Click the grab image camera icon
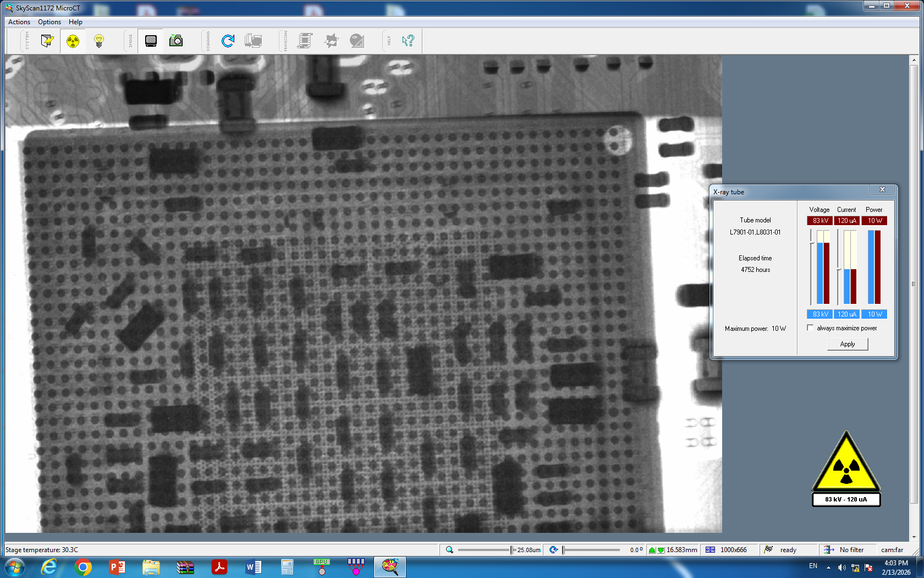Image resolution: width=924 pixels, height=578 pixels. 176,41
